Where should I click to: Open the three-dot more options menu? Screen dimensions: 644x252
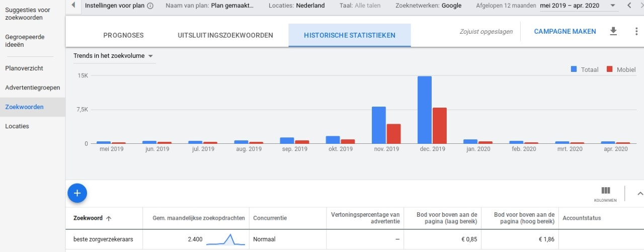click(636, 31)
